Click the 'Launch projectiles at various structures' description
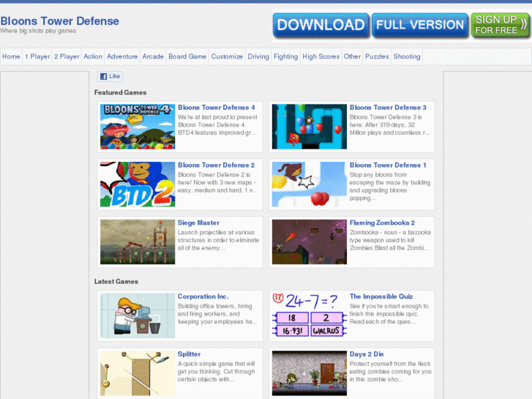Image resolution: width=532 pixels, height=399 pixels. coord(218,240)
